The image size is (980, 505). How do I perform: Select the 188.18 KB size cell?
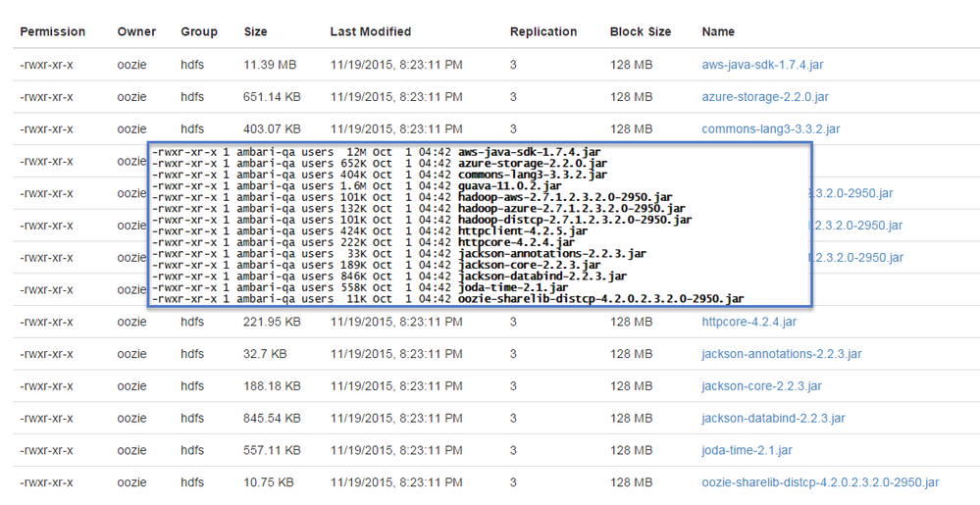point(272,386)
